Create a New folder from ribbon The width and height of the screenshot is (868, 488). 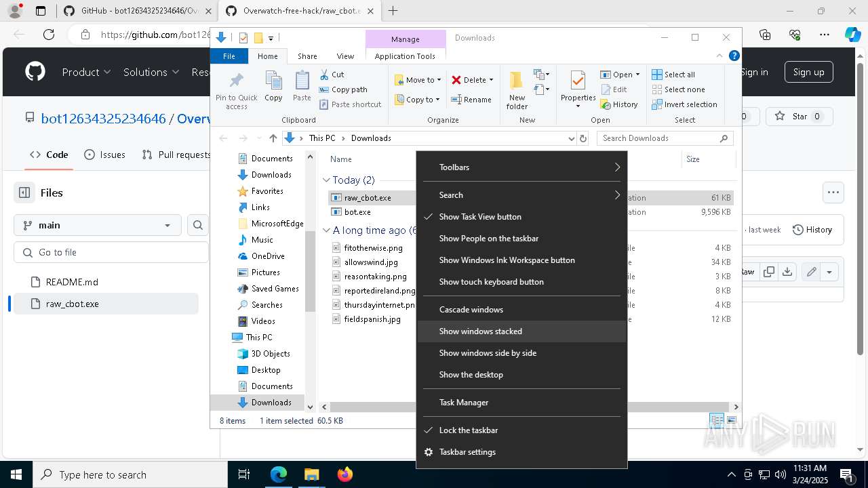517,89
